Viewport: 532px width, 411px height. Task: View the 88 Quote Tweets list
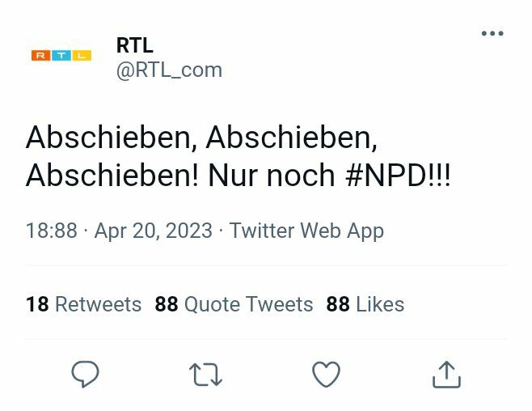234,304
